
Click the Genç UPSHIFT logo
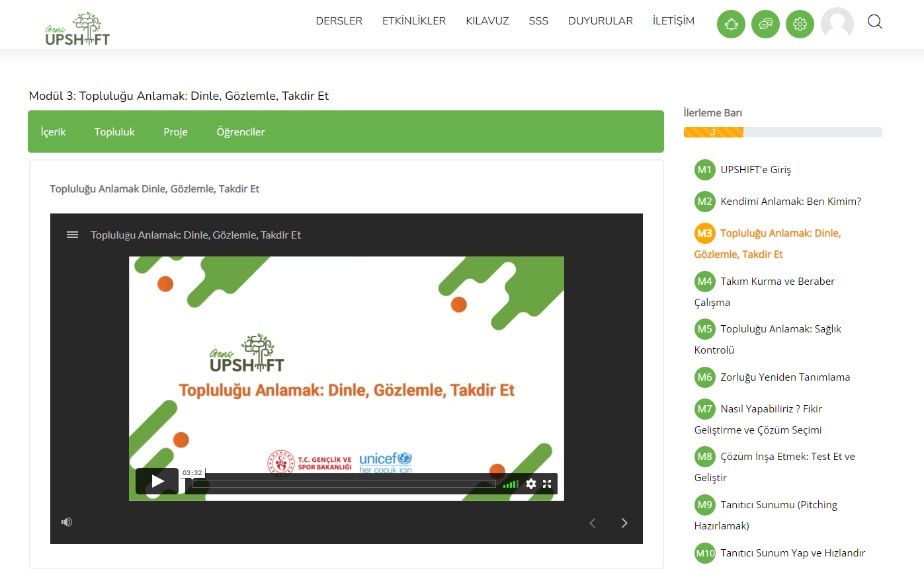pyautogui.click(x=77, y=29)
